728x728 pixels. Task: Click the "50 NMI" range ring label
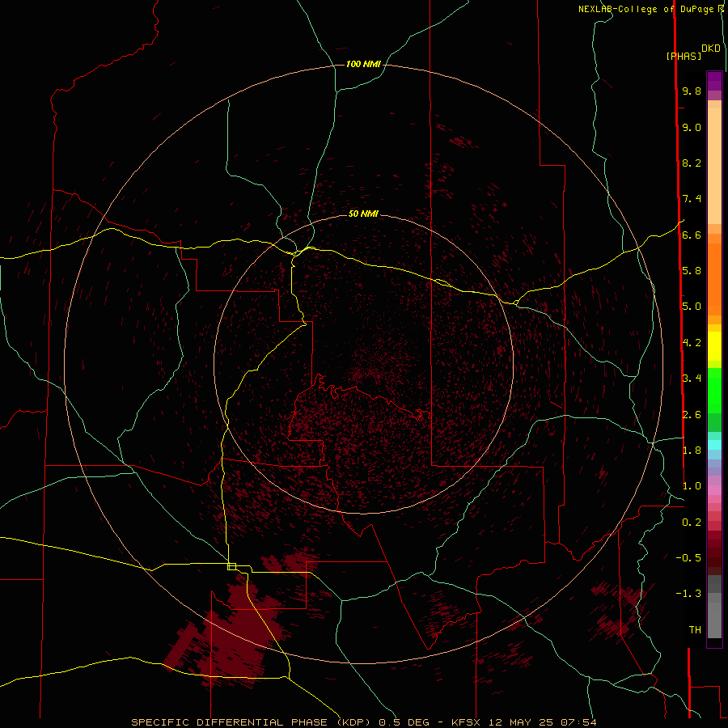pos(363,214)
